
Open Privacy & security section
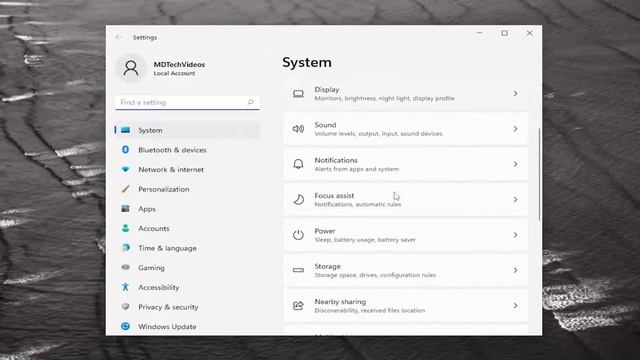187,307
